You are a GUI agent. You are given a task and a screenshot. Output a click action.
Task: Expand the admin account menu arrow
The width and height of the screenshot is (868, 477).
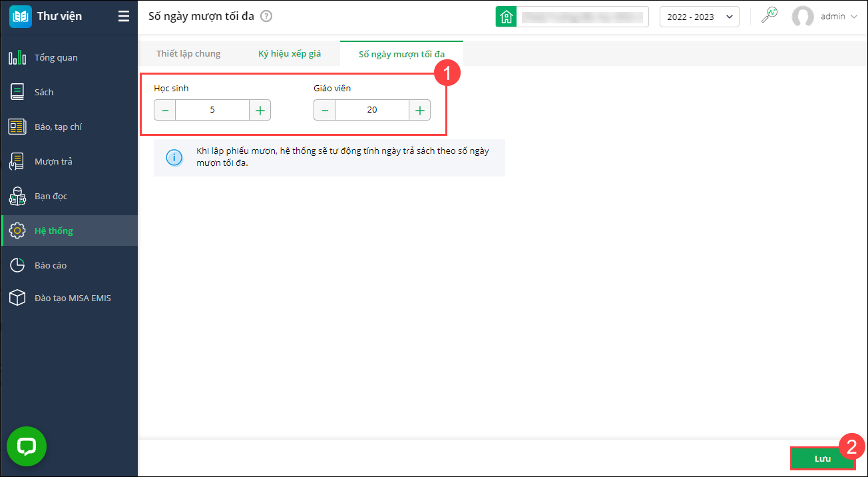tap(854, 17)
